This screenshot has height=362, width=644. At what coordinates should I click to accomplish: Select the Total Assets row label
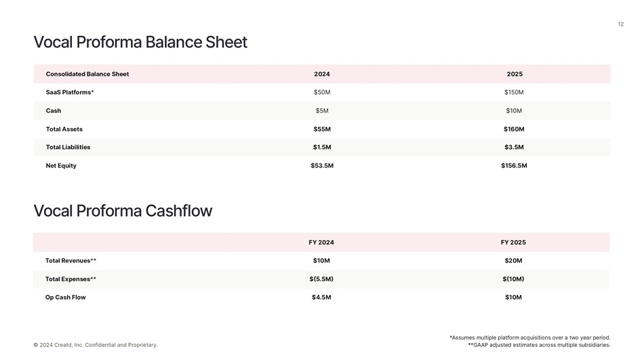[64, 129]
